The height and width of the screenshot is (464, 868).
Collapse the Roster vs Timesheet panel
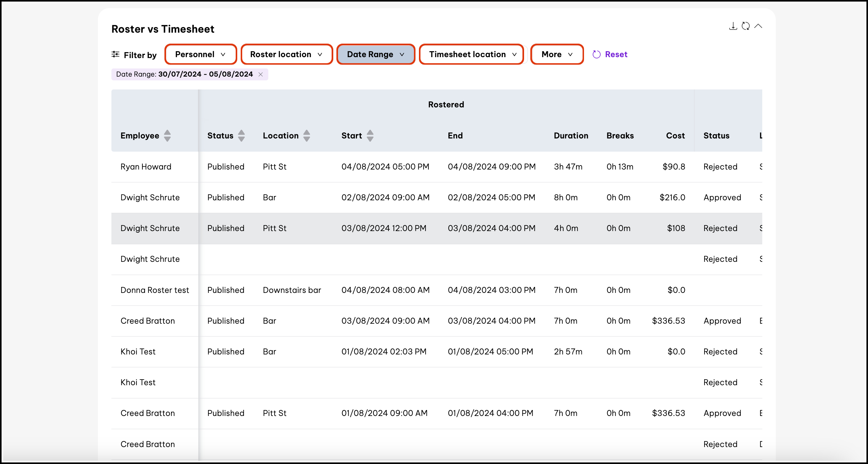pyautogui.click(x=758, y=26)
